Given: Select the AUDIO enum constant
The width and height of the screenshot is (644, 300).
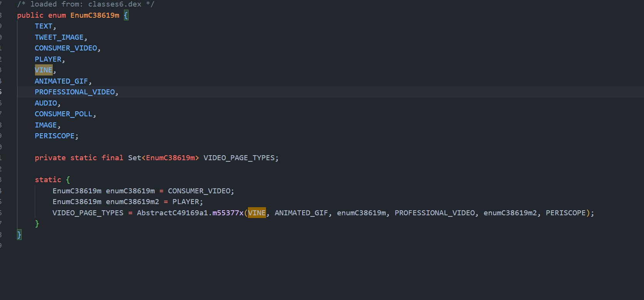Looking at the screenshot, I should point(46,103).
